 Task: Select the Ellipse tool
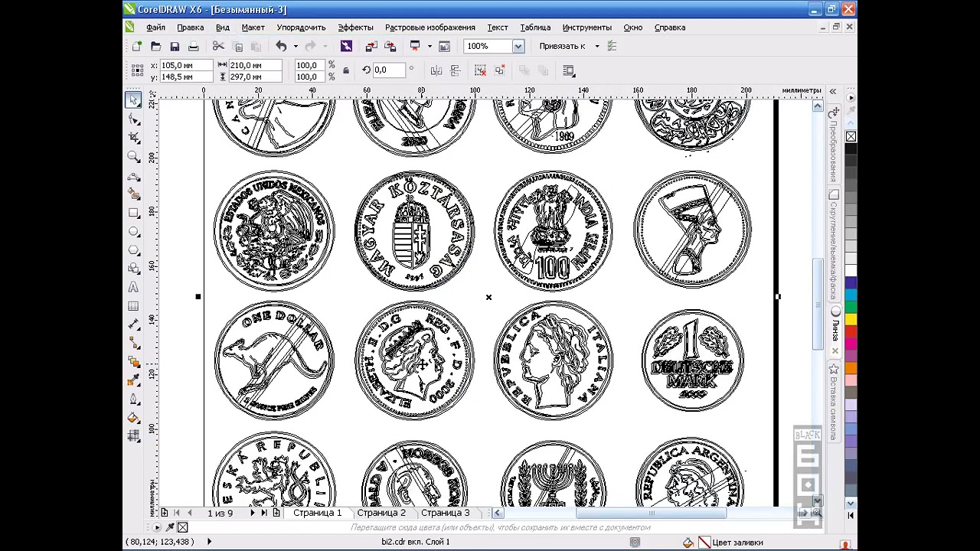point(134,231)
